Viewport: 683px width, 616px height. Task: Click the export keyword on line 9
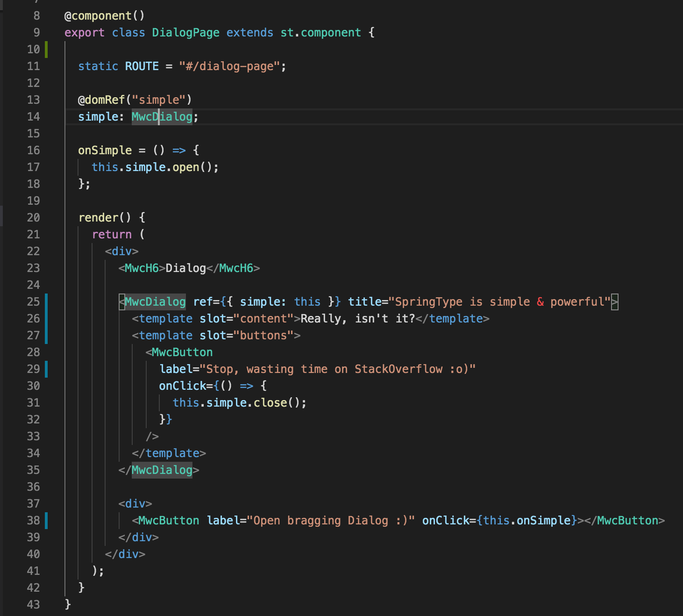tap(85, 33)
